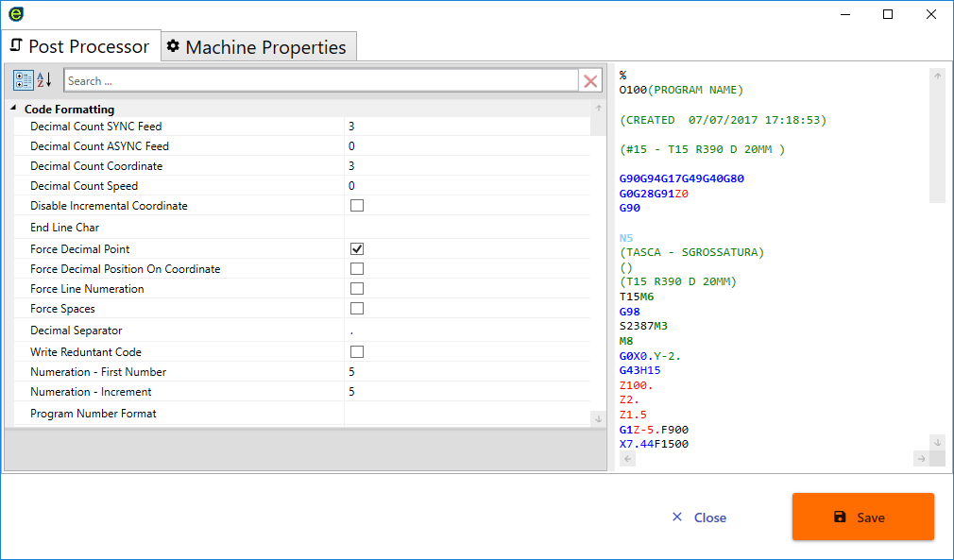
Task: Click the alphabetical A-Z sort icon
Action: click(x=44, y=80)
